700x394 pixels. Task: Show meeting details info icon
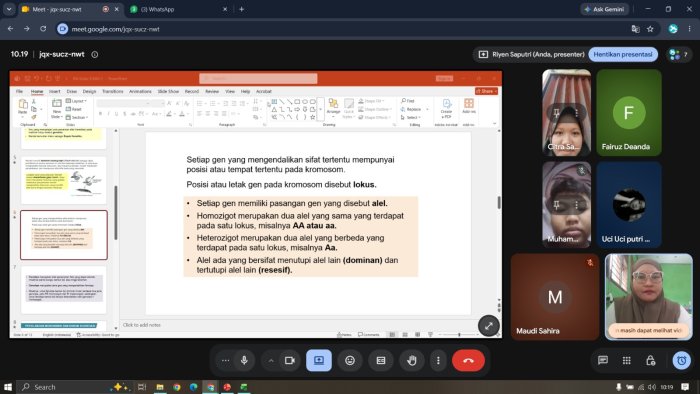(95, 54)
